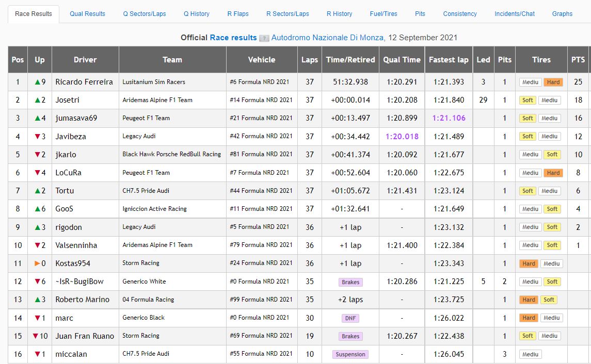
Task: Switch to the Graphs tab
Action: click(x=562, y=14)
